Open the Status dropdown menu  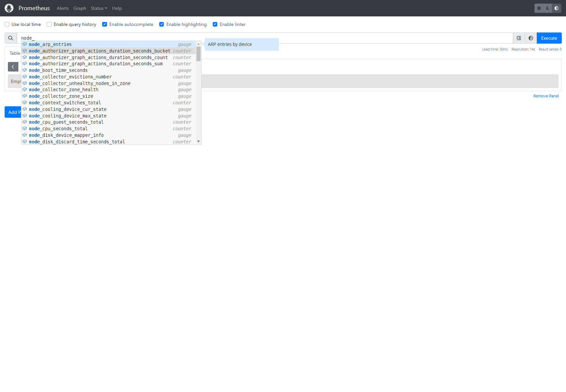pyautogui.click(x=99, y=8)
